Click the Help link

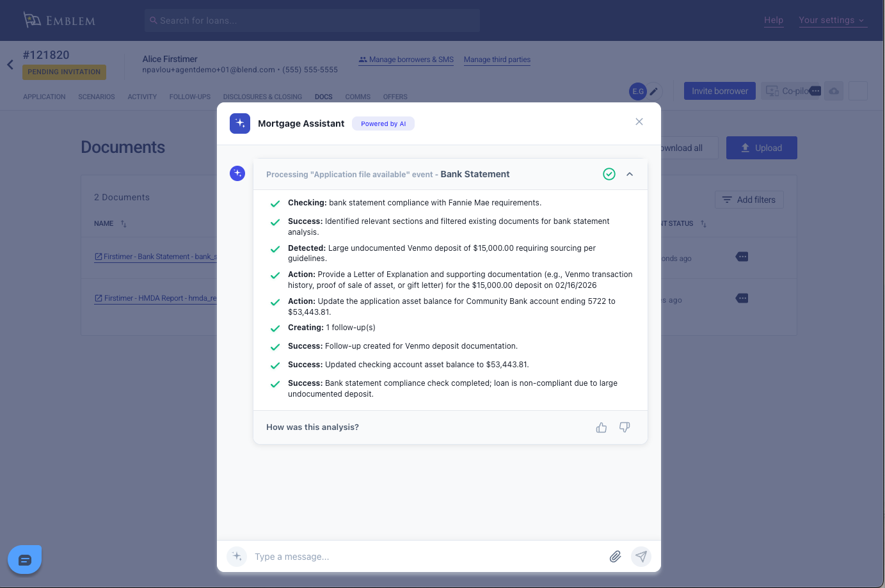774,20
